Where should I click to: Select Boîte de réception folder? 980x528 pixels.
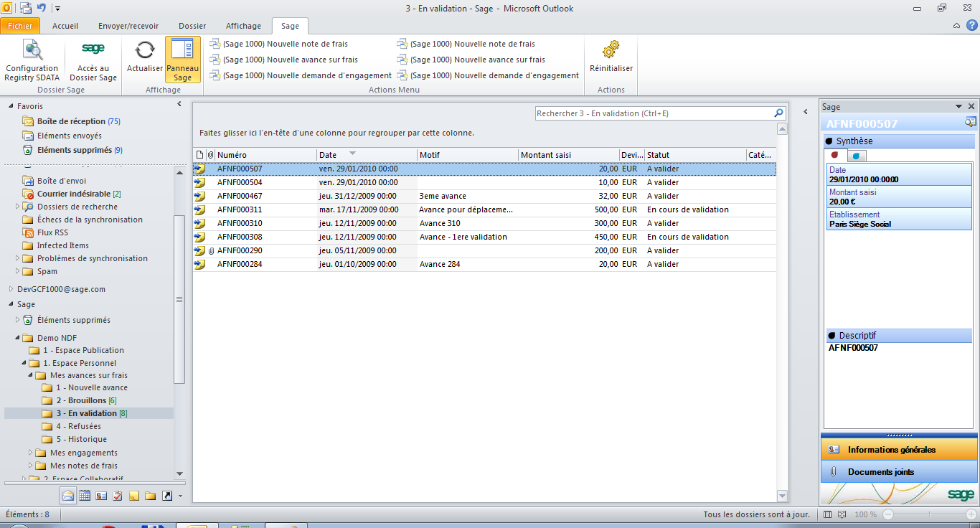[72, 121]
